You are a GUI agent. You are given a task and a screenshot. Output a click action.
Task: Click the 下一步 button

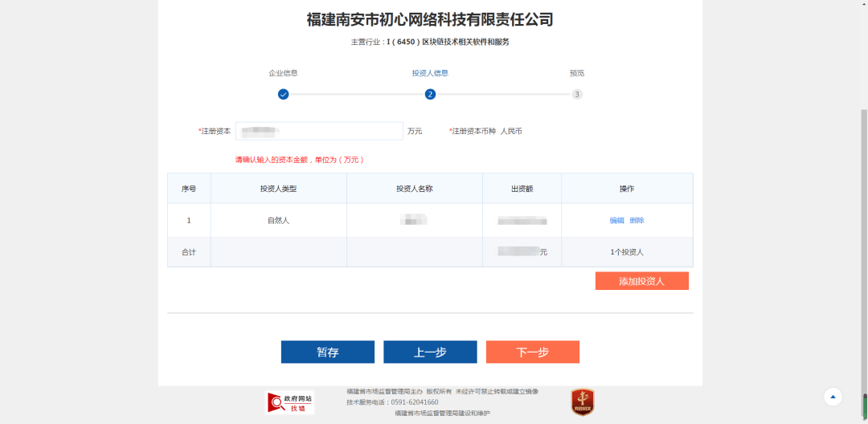point(533,353)
